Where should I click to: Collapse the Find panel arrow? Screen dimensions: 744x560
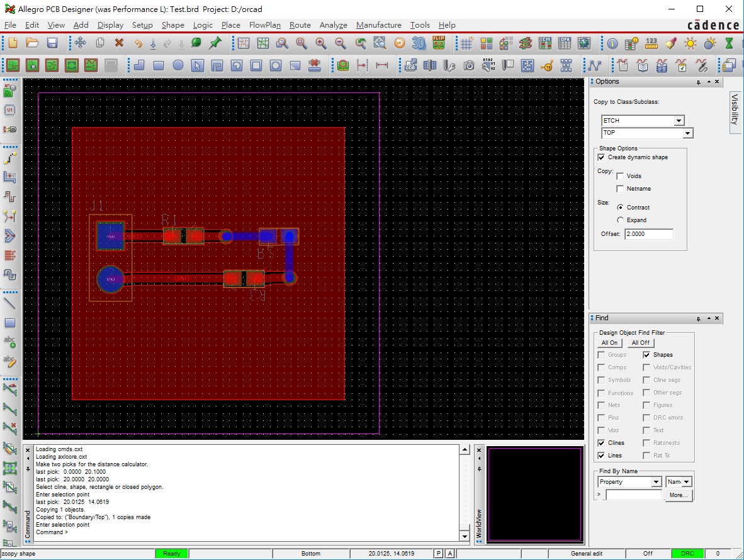708,318
